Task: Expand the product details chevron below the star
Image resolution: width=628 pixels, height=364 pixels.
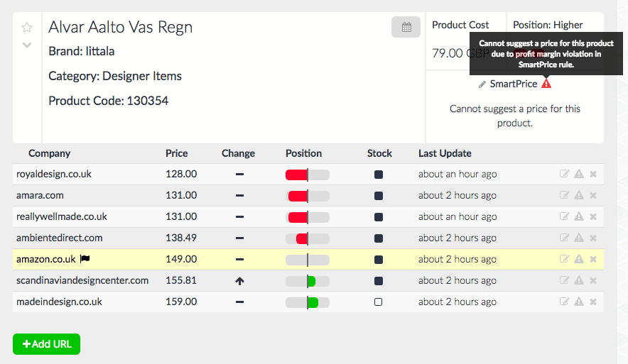Action: click(27, 45)
